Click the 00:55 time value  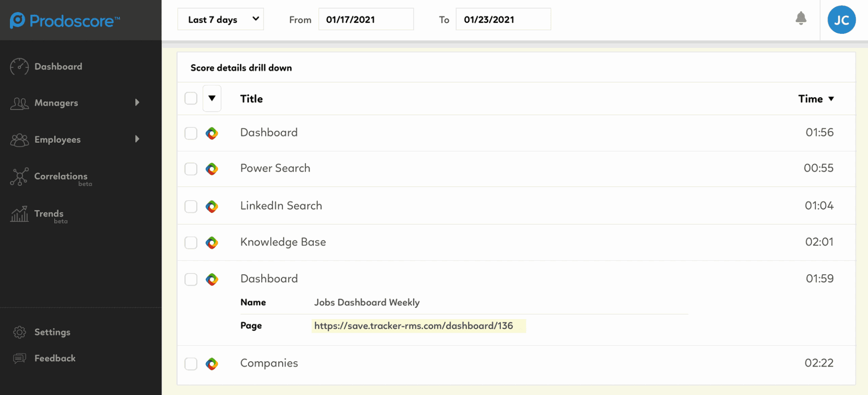coord(818,168)
